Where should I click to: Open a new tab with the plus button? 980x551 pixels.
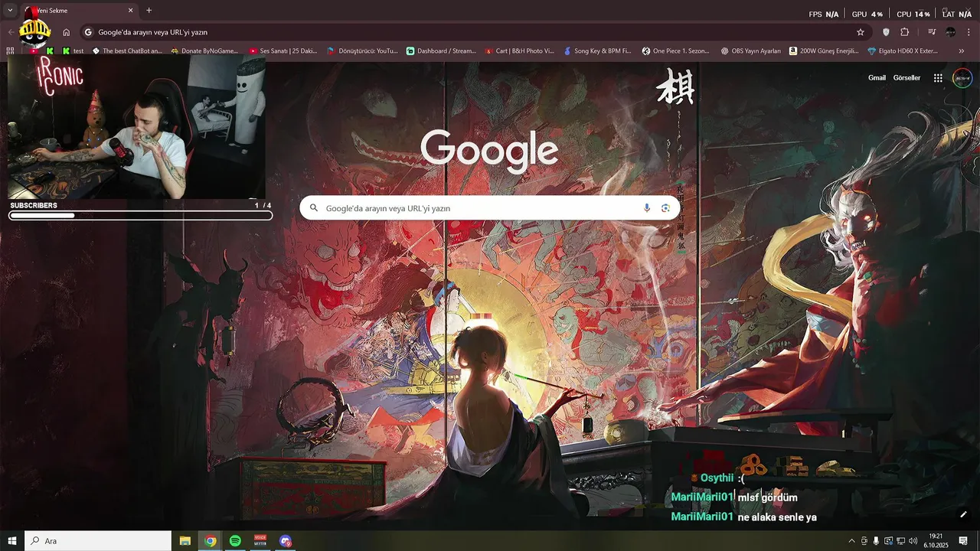[x=149, y=11]
